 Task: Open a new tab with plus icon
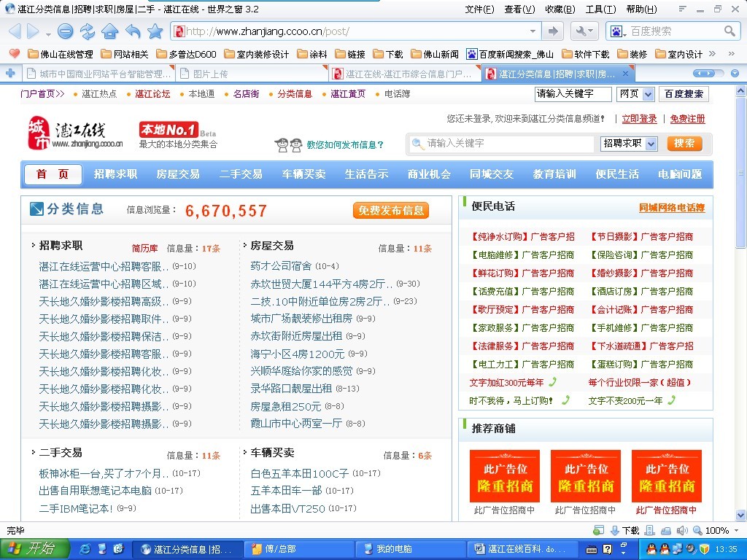[x=10, y=74]
